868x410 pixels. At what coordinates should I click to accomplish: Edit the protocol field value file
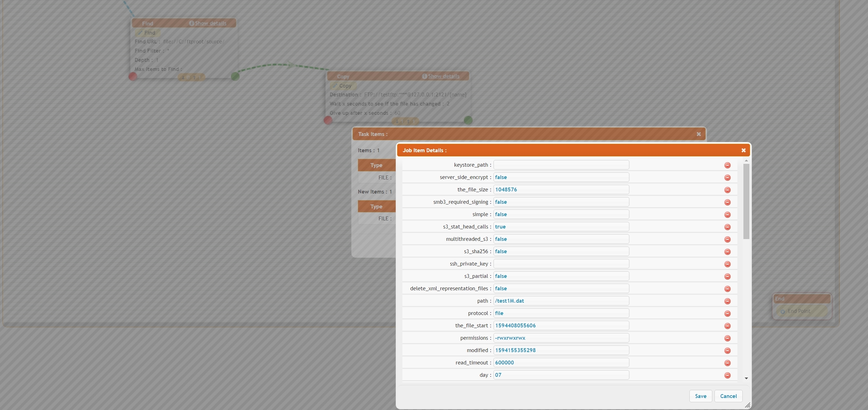coord(561,313)
